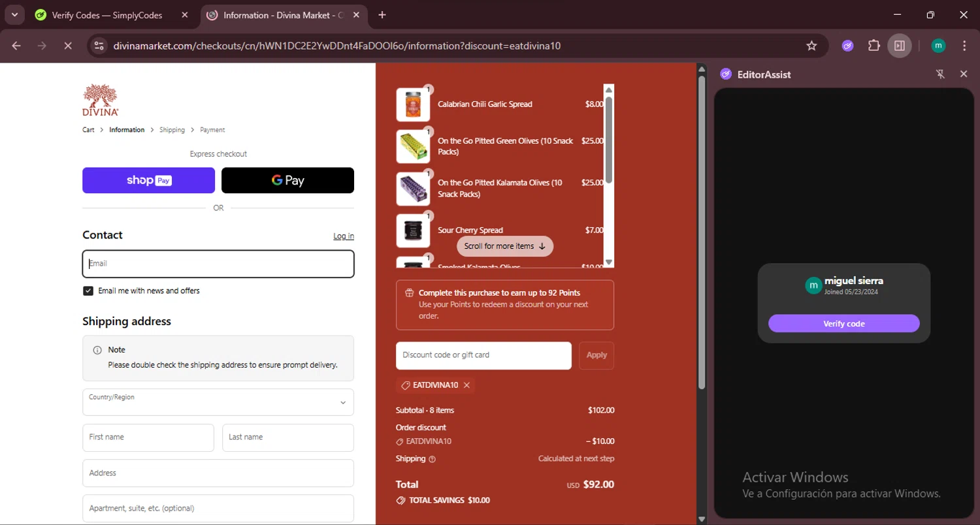Click the Discount code or gift card field
Viewport: 980px width, 525px height.
pyautogui.click(x=483, y=355)
